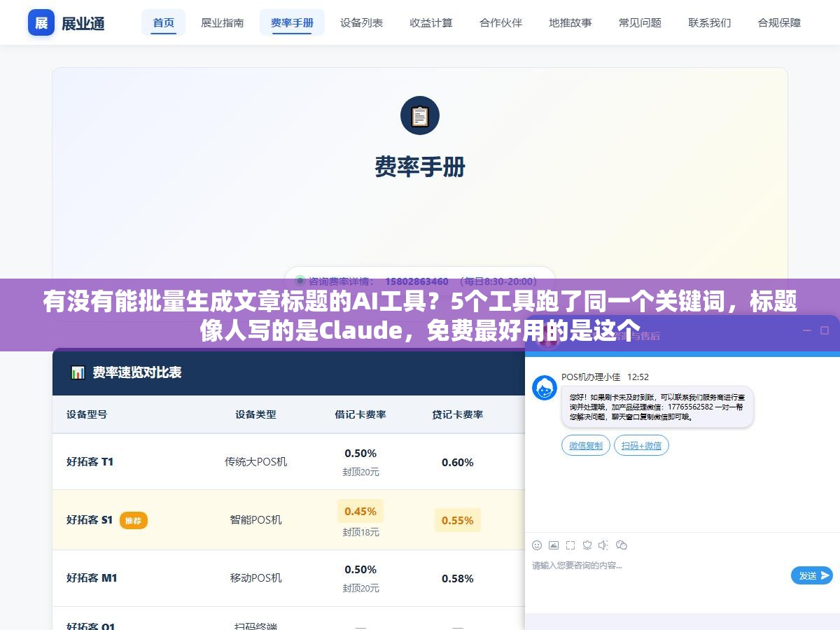Click the image upload icon in chat
Viewport: 840px width, 630px height.
pos(554,545)
